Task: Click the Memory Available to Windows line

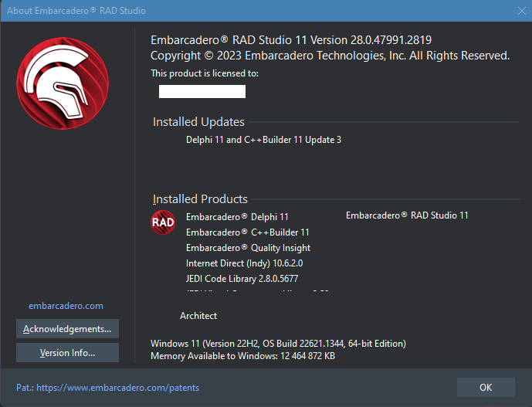Action: click(242, 356)
